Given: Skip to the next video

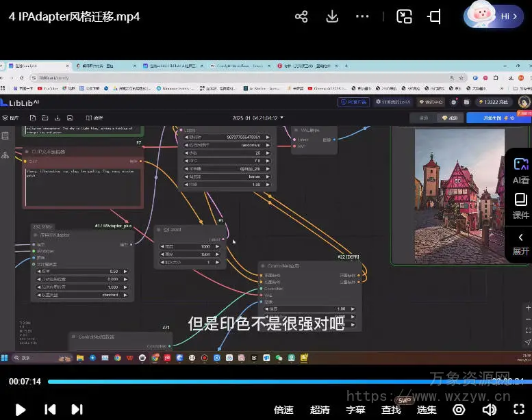Looking at the screenshot, I should click(77, 409).
